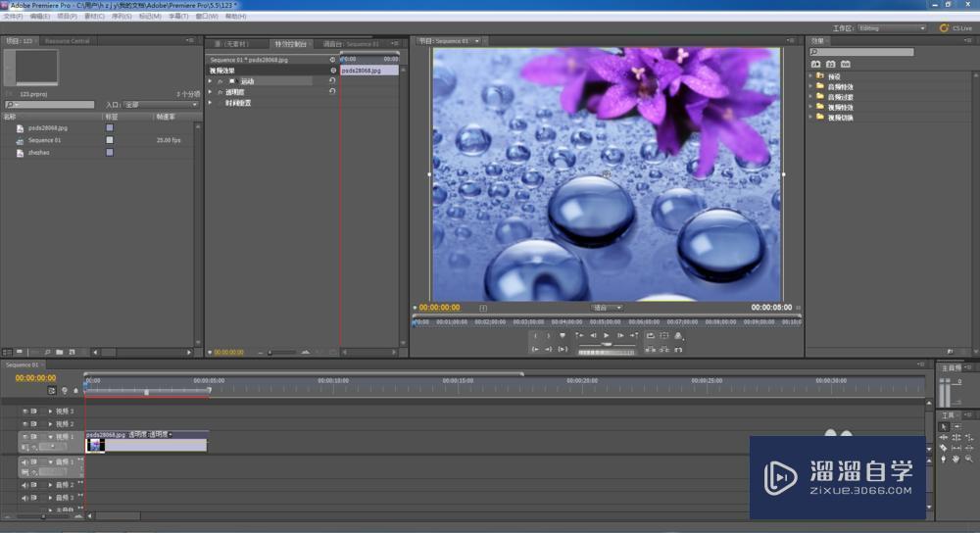Expand the Motion effect properties
This screenshot has height=533, width=980.
pyautogui.click(x=211, y=81)
